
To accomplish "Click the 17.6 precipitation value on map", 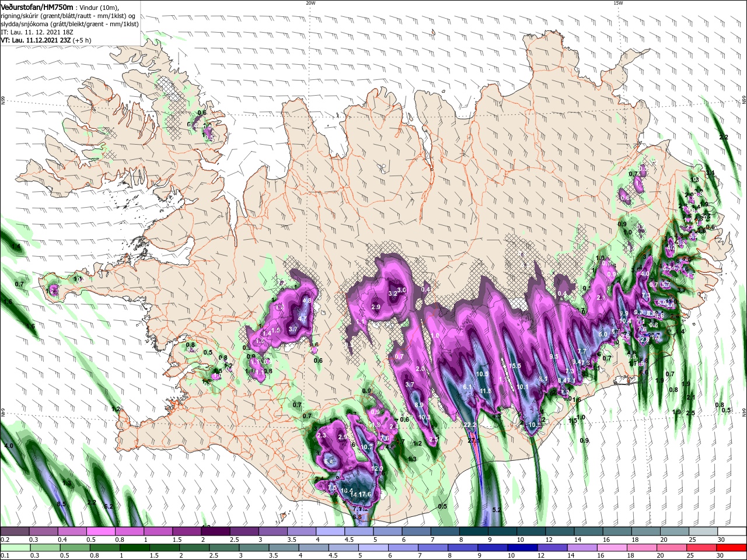I will (x=365, y=494).
